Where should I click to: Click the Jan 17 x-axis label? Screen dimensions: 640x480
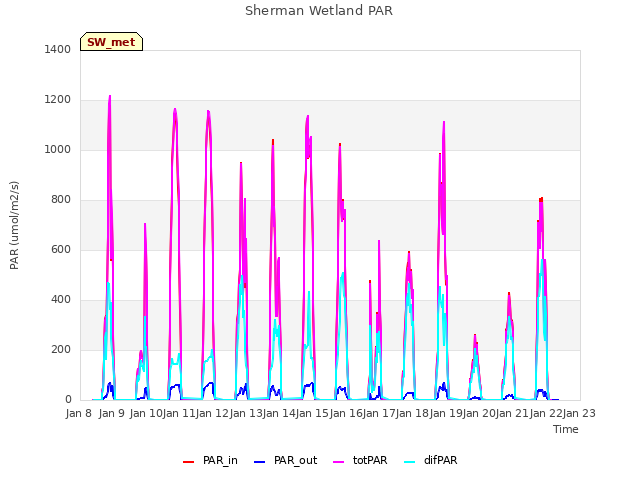tap(379, 413)
